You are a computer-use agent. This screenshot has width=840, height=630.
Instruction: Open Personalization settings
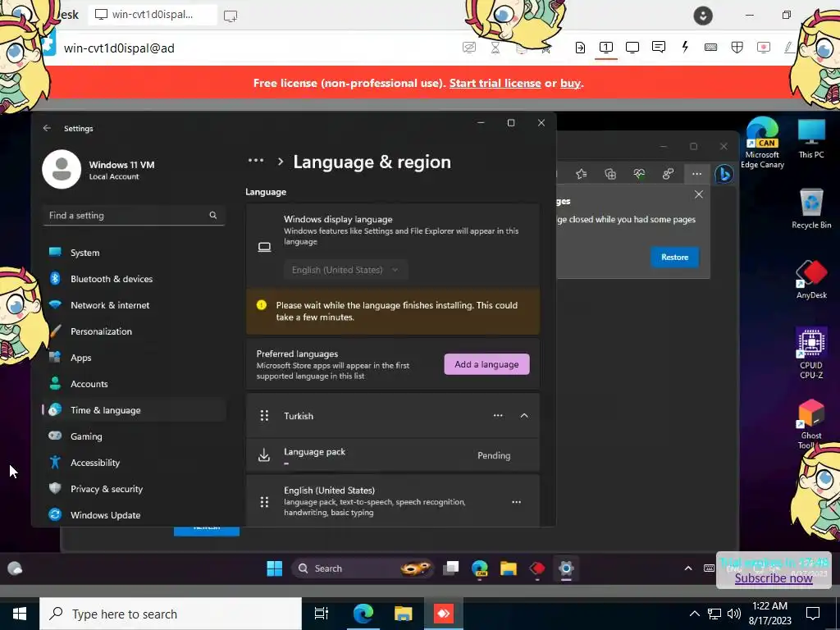tap(134, 331)
